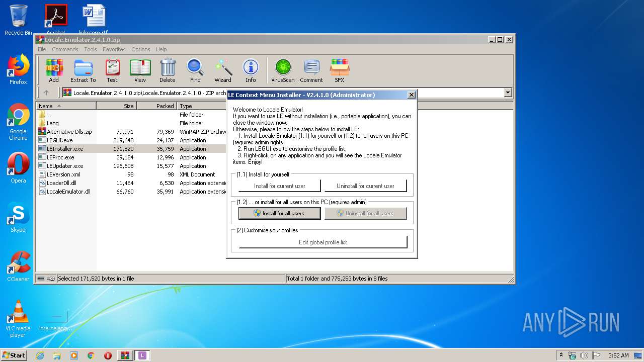
Task: Show hidden tray icons arrow
Action: [561, 355]
